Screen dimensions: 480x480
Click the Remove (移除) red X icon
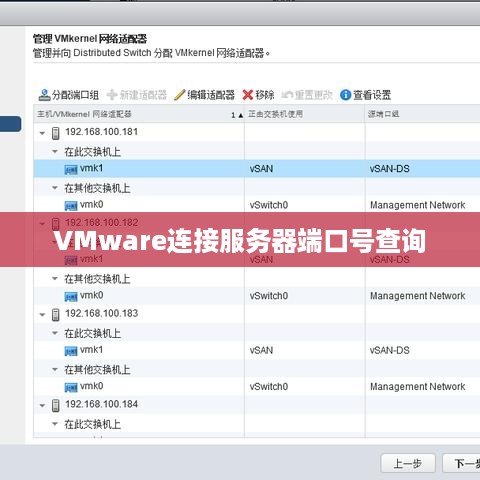click(248, 95)
